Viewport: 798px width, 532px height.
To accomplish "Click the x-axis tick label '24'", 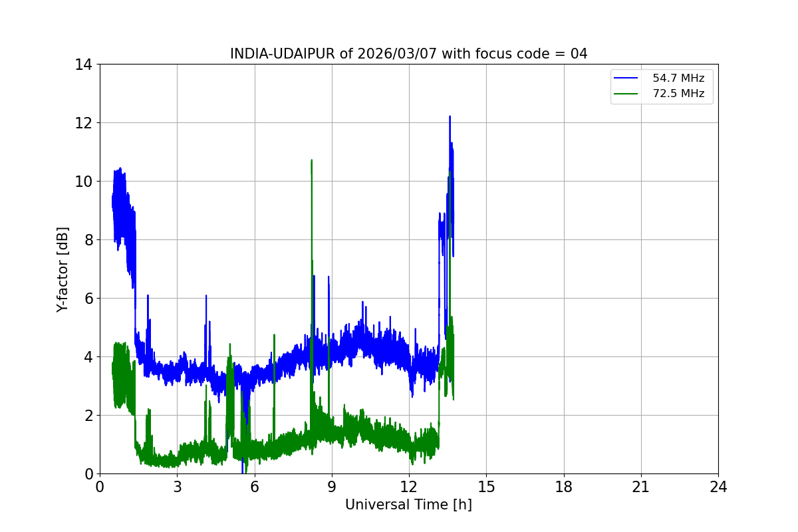I will [x=718, y=487].
